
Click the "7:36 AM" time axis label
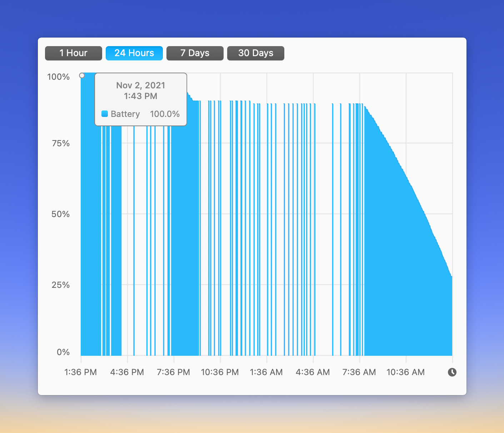(x=359, y=372)
